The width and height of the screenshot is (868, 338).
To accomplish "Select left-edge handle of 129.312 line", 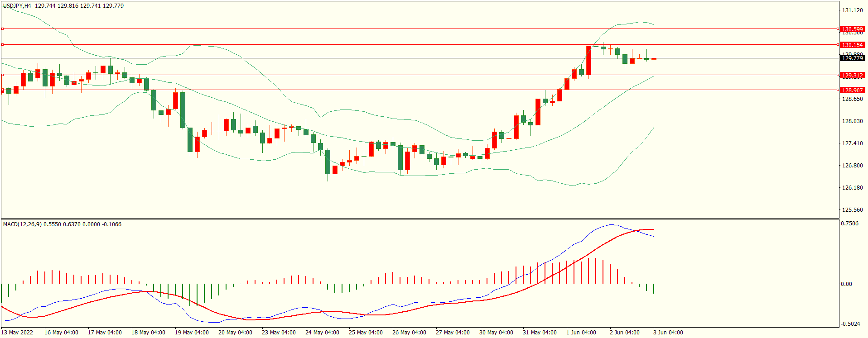I will coord(2,75).
